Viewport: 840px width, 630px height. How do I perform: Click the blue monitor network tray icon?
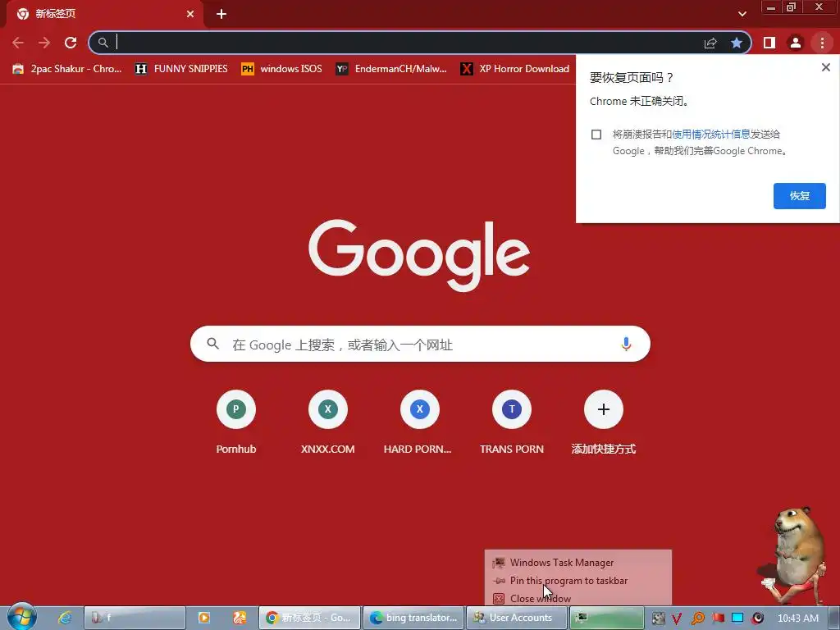click(737, 619)
